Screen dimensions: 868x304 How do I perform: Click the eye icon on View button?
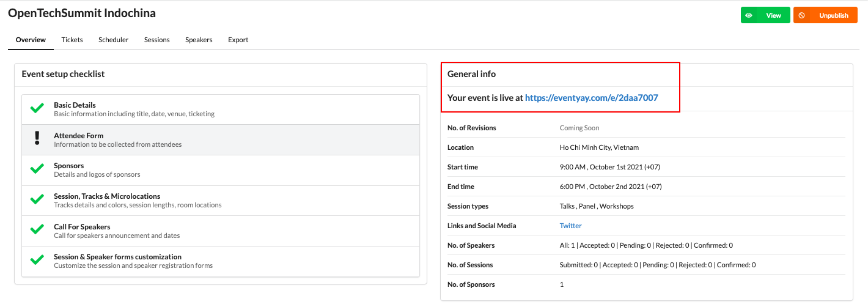point(749,15)
